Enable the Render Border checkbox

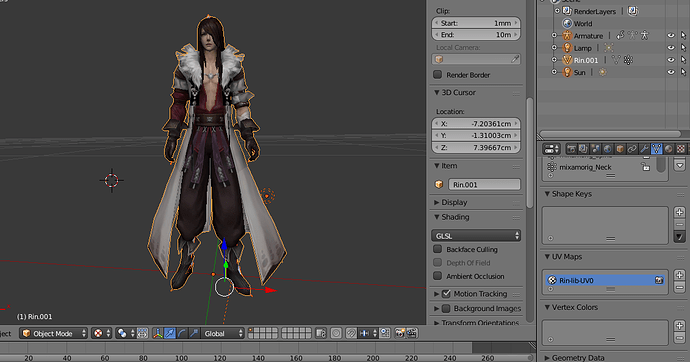437,74
